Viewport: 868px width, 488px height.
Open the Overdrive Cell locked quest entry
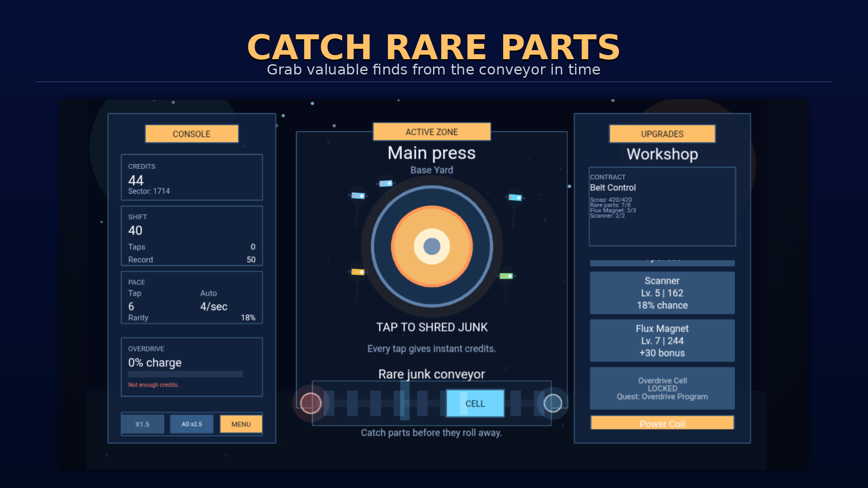tap(661, 388)
